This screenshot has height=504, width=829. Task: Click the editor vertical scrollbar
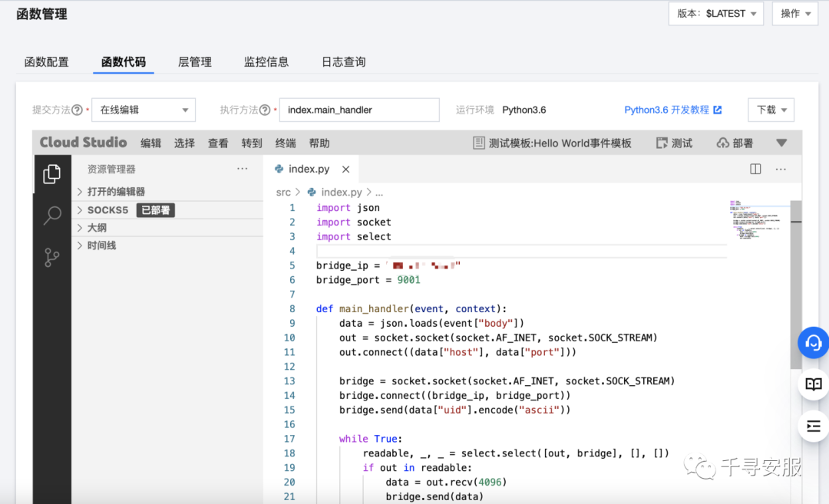(x=796, y=285)
